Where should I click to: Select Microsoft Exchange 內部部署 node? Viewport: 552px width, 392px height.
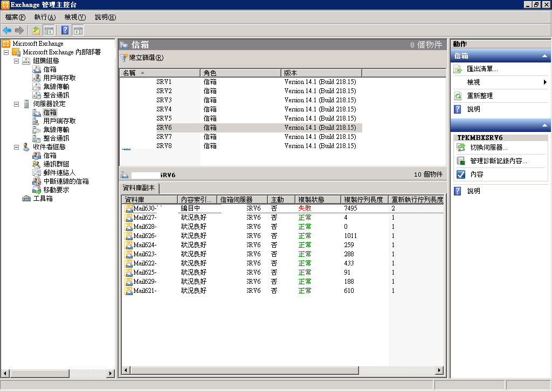tap(61, 52)
